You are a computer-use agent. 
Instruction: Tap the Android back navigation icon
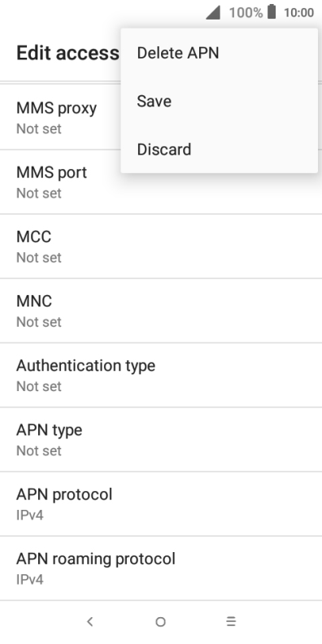pyautogui.click(x=90, y=622)
